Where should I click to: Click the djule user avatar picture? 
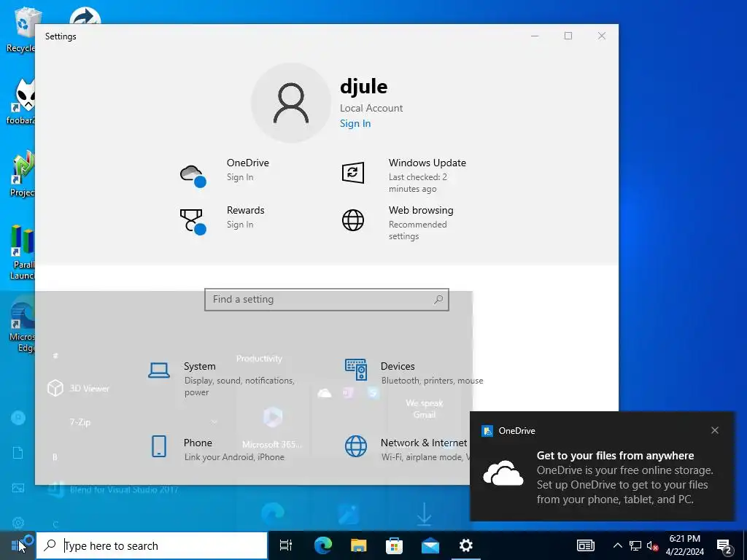[x=291, y=103]
